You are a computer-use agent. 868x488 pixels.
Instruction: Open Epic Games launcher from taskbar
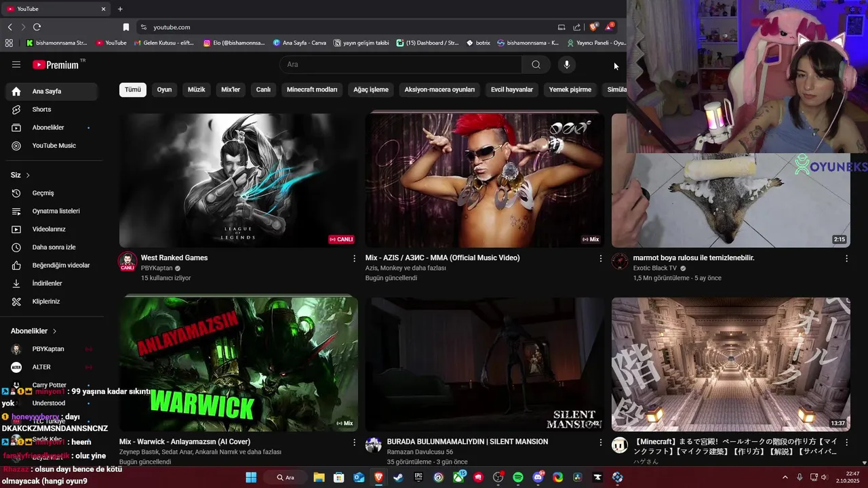point(418,477)
